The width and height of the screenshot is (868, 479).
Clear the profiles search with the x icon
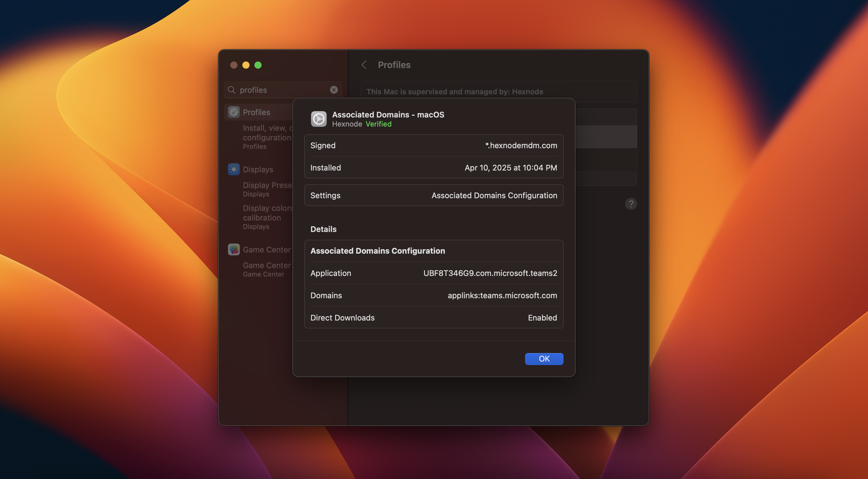coord(334,89)
